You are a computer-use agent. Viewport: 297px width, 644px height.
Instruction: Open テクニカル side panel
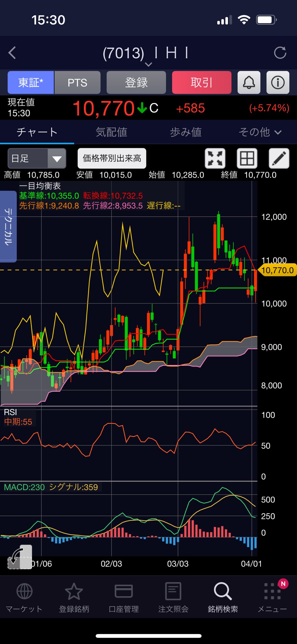8,226
